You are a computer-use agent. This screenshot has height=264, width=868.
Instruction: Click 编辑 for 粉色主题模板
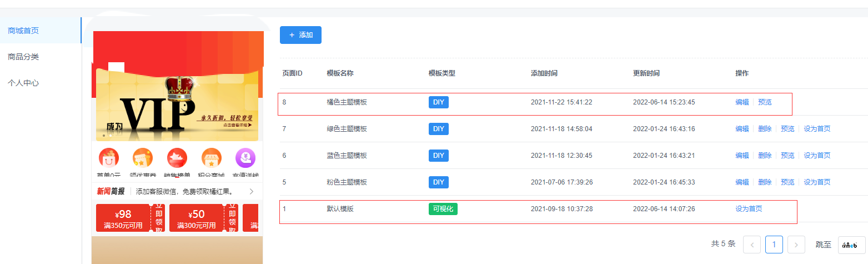(x=742, y=182)
